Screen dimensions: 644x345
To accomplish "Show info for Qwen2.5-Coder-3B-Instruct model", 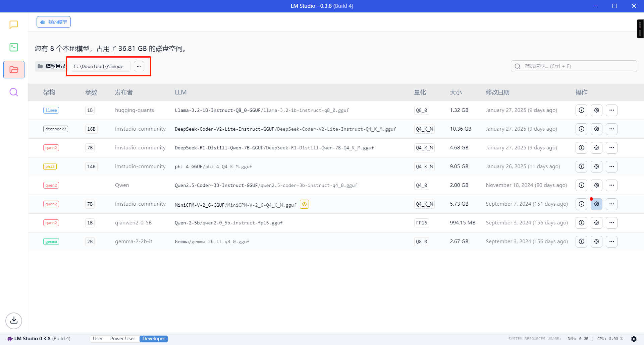I will [x=581, y=185].
